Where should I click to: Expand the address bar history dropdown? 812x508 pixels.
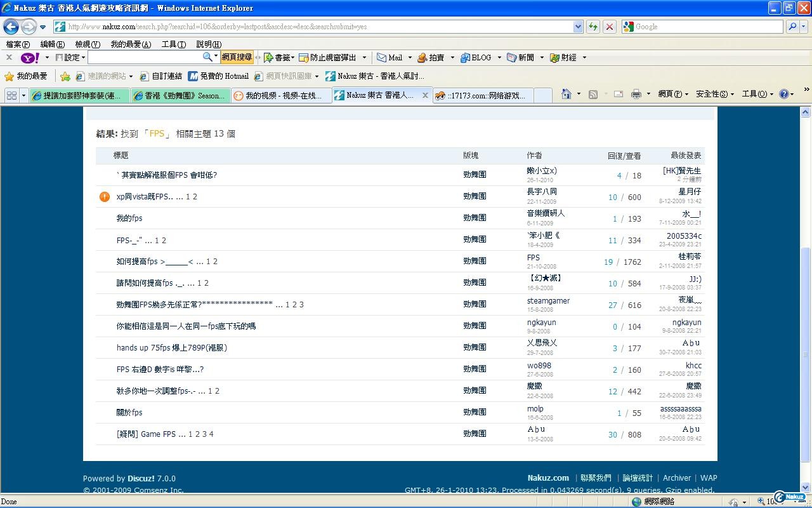578,27
